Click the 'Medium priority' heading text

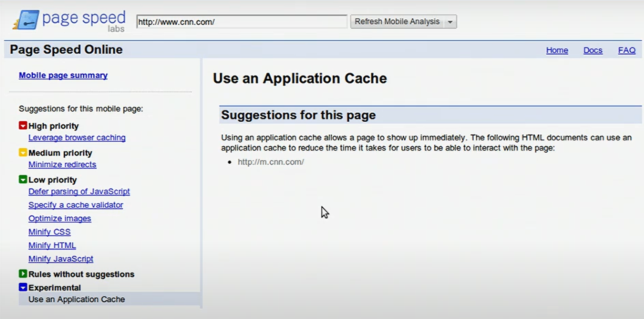click(60, 153)
